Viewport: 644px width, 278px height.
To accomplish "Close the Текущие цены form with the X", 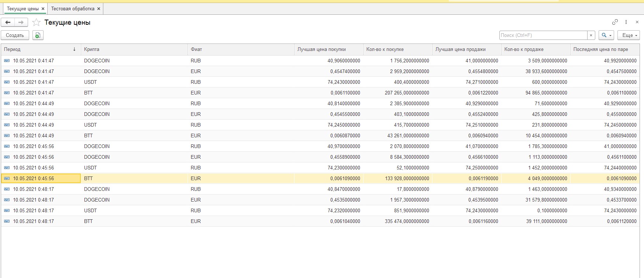I will click(x=637, y=22).
